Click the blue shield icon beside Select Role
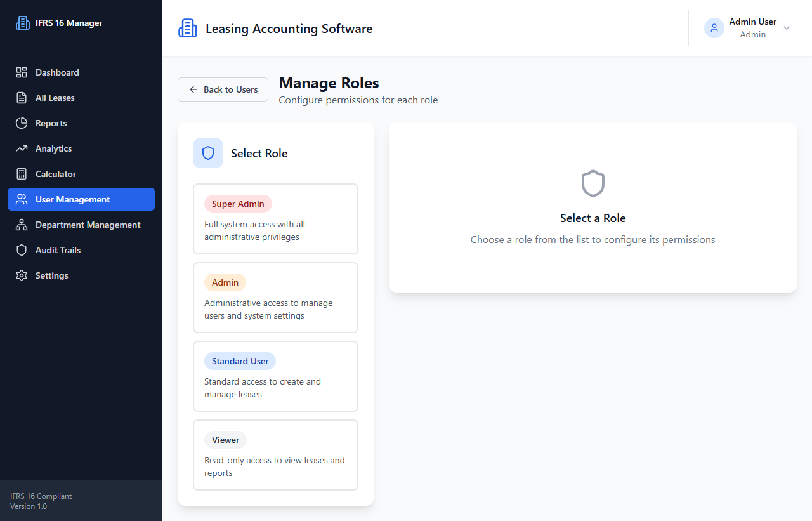This screenshot has height=521, width=812. [208, 153]
